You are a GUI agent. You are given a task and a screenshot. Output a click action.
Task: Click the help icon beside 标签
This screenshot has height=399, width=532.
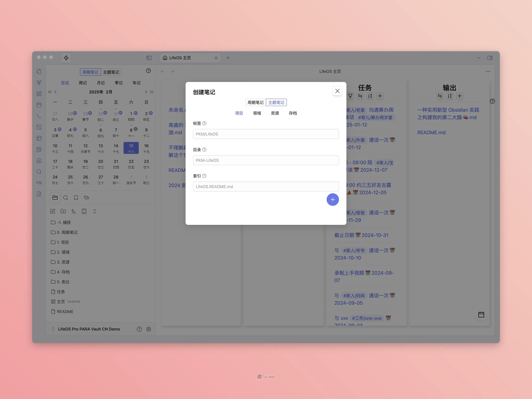click(x=204, y=123)
